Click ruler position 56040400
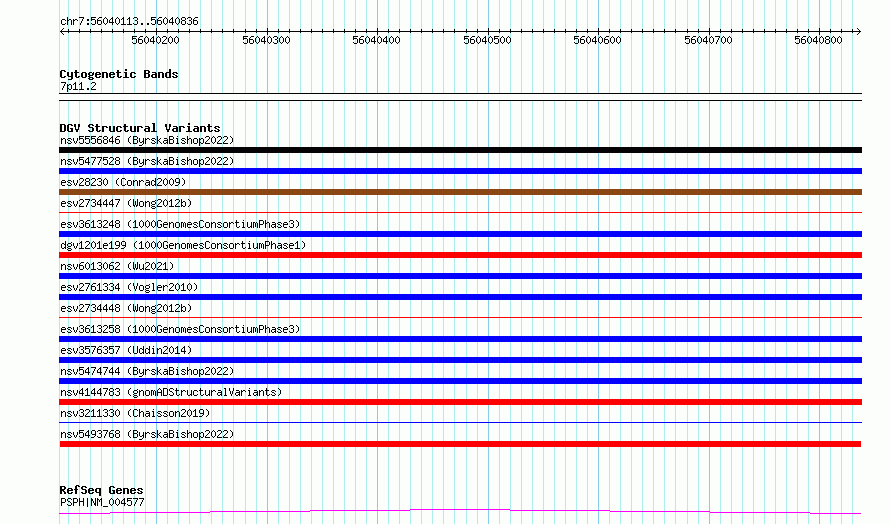Image resolution: width=890 pixels, height=524 pixels. 376,40
